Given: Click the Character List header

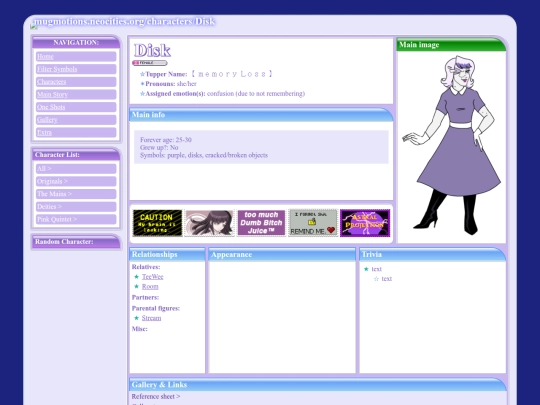Looking at the screenshot, I should pos(76,155).
